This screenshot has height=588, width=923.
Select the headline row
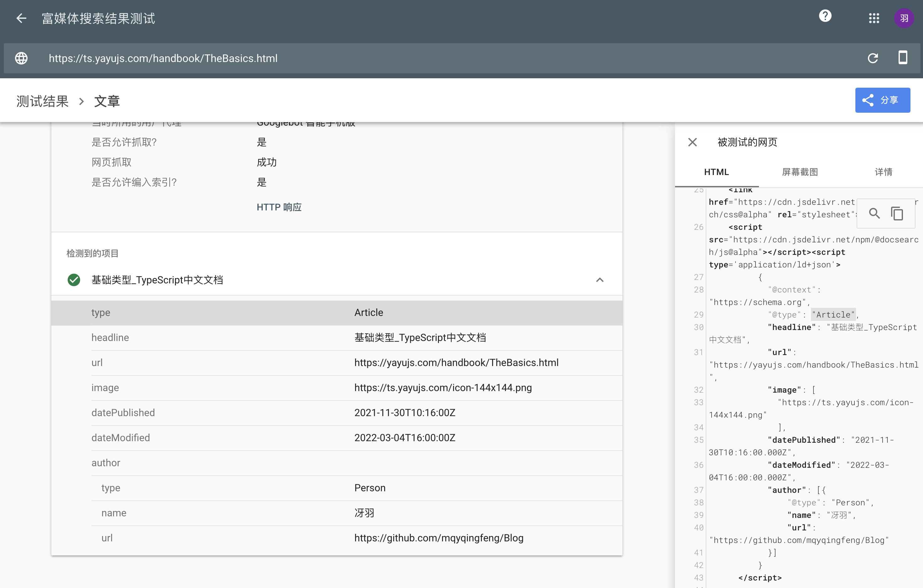(337, 338)
